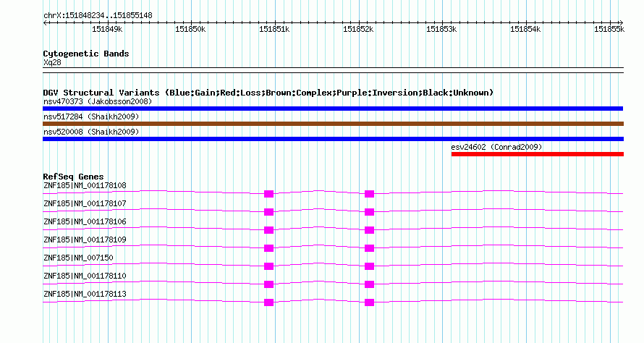Click the 151850k ruler tick label
The width and height of the screenshot is (644, 343).
point(190,29)
